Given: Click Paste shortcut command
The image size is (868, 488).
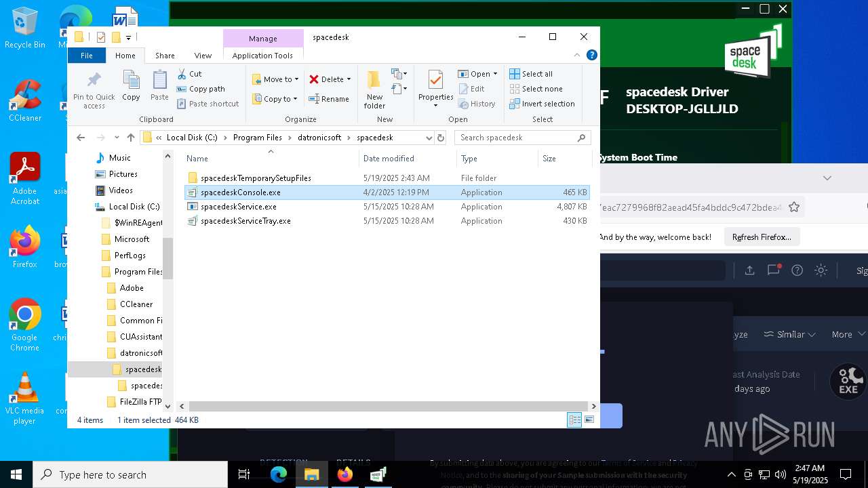Looking at the screenshot, I should (208, 104).
